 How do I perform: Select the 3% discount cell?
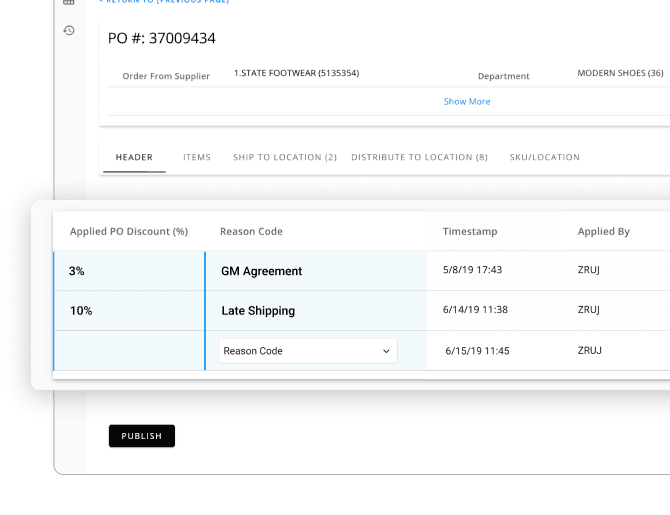click(129, 271)
